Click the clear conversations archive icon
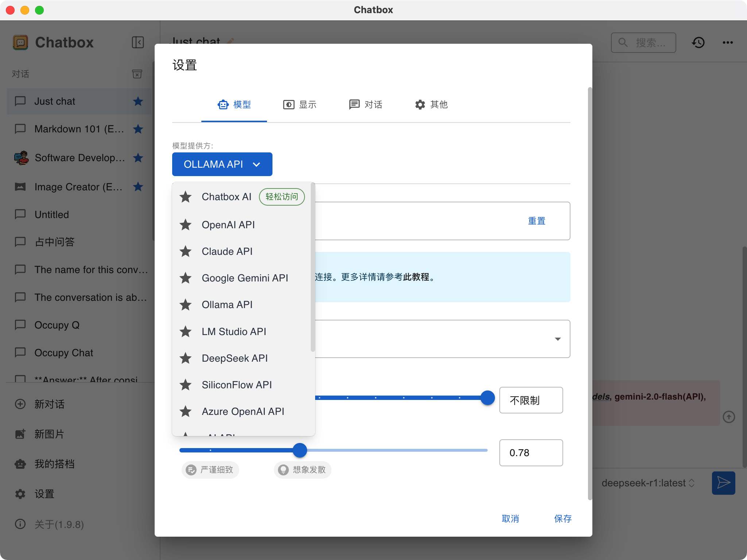This screenshot has height=560, width=747. point(137,74)
